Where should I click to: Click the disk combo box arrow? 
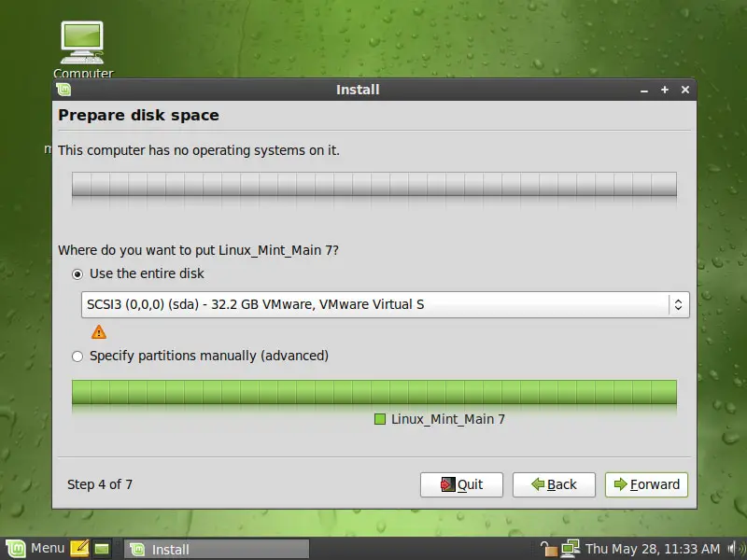[679, 304]
